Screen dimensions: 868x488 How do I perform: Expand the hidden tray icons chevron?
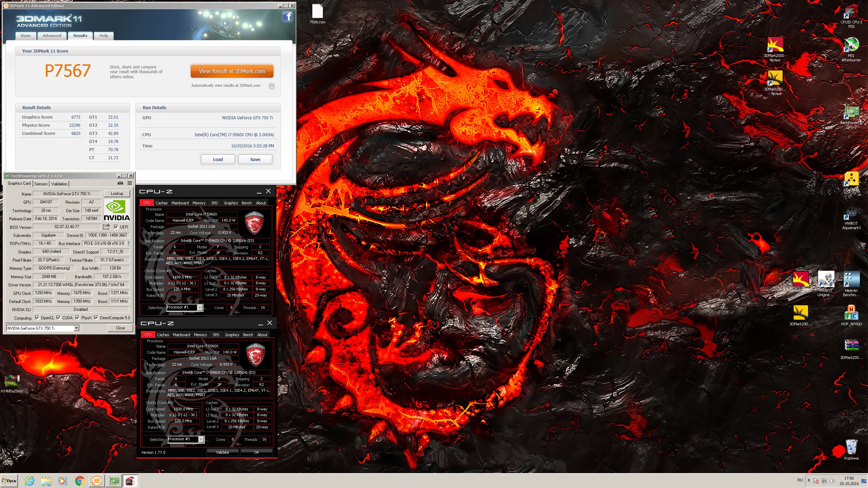(x=809, y=481)
